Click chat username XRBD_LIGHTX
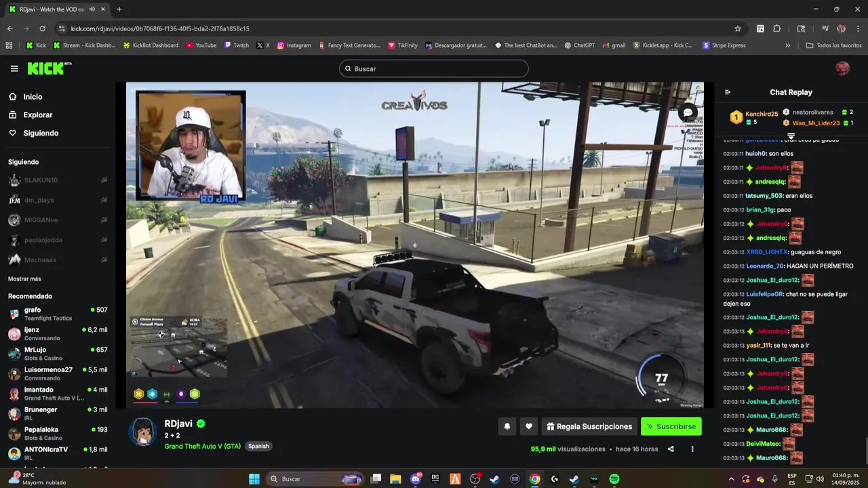The width and height of the screenshot is (868, 488). pyautogui.click(x=767, y=251)
